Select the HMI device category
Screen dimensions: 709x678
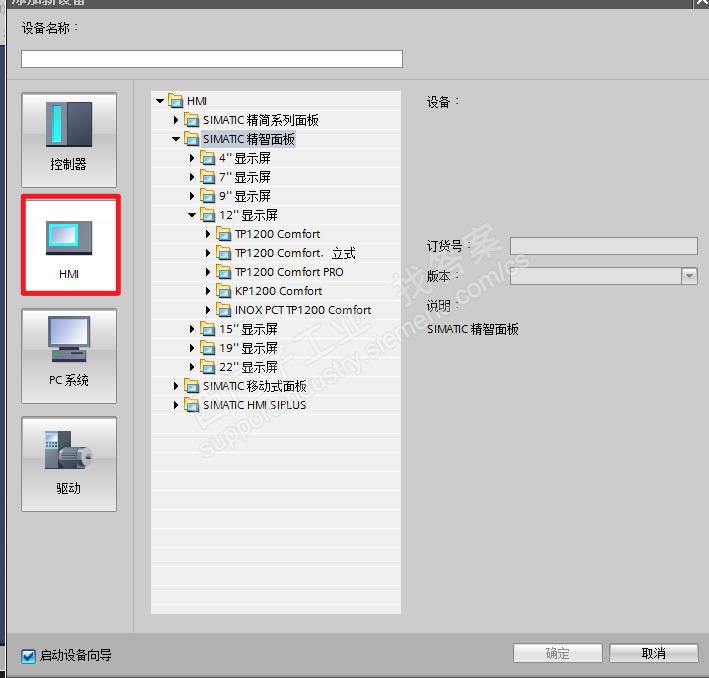click(71, 245)
